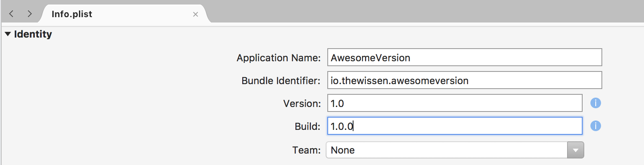Place cursor in the Version field
Viewport: 644px width, 165px height.
click(455, 103)
